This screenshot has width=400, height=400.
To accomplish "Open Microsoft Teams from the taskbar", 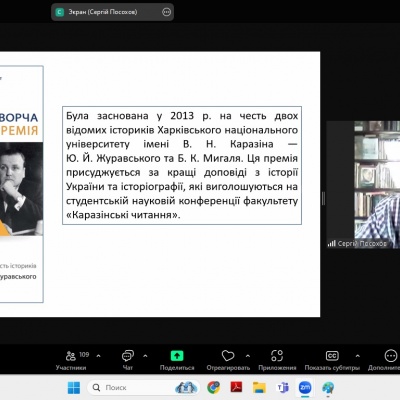I will point(283,388).
